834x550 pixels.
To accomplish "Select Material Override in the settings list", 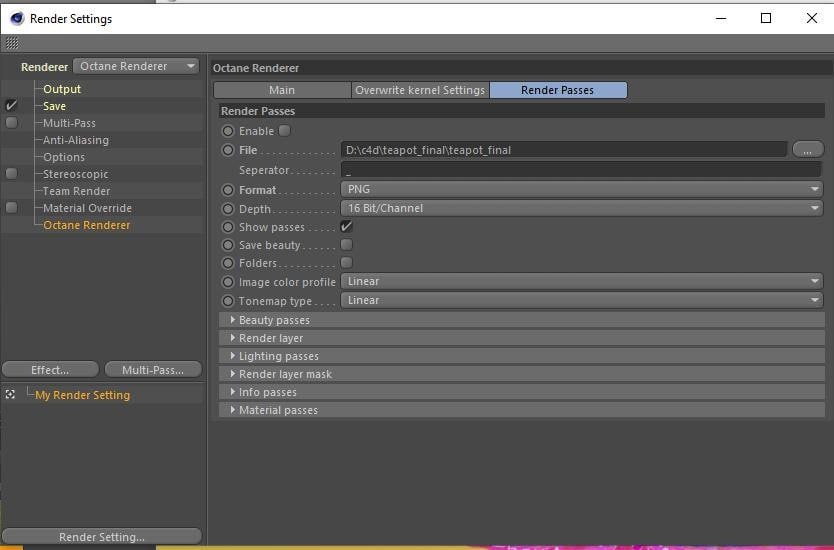I will point(87,208).
